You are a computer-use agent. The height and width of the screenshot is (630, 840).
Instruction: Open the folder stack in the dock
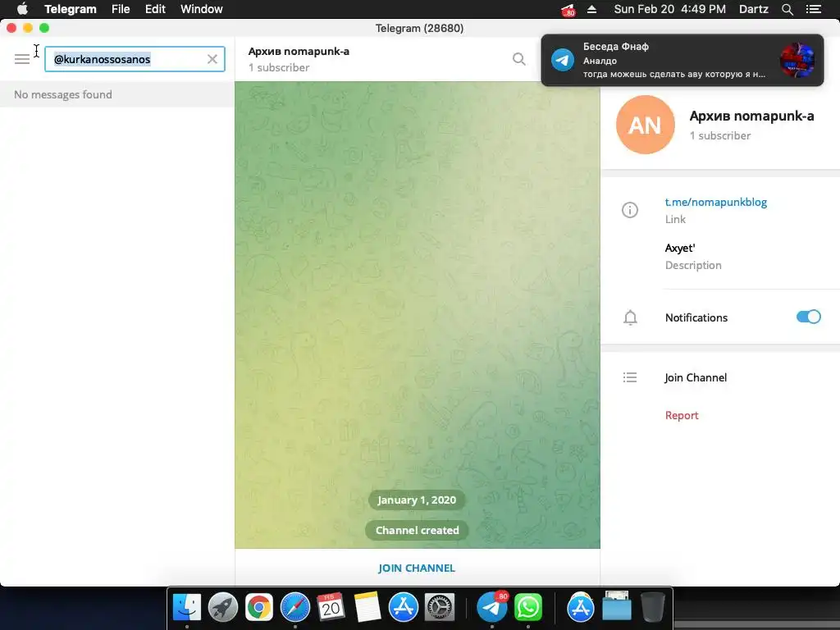click(617, 606)
